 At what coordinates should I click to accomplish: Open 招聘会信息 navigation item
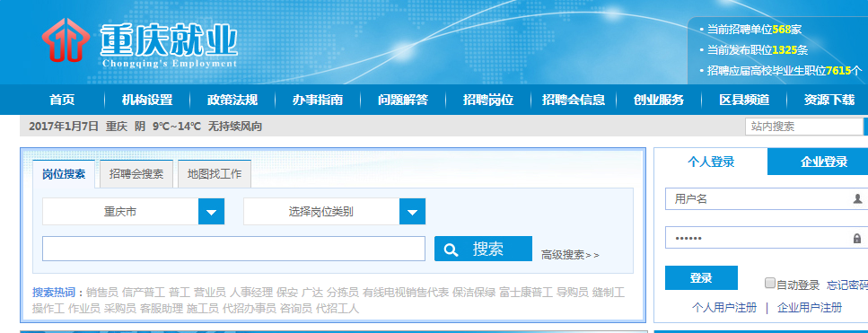coord(574,101)
